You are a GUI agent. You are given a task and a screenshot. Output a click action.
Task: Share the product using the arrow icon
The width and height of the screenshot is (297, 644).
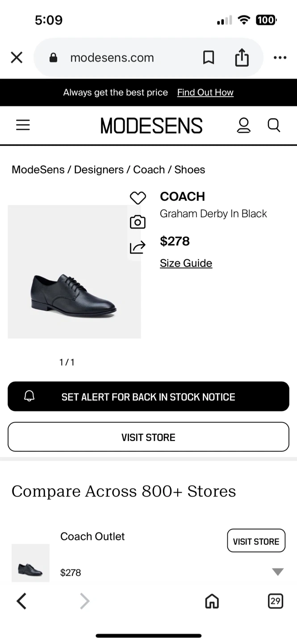138,247
